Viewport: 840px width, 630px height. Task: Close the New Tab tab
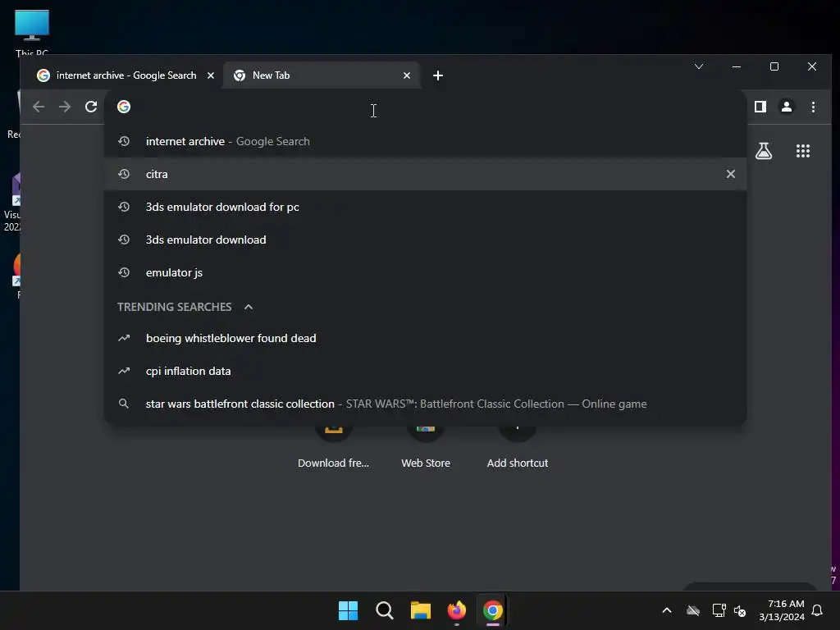click(x=407, y=75)
